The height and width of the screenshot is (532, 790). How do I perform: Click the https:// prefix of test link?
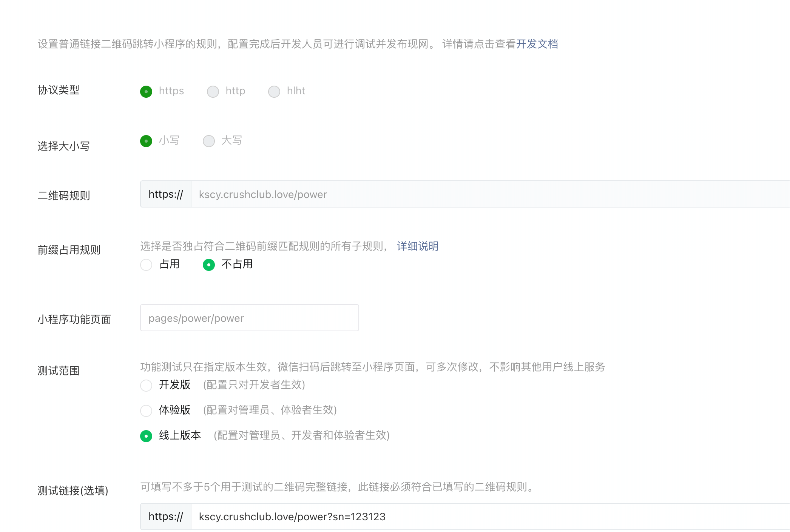tap(166, 517)
